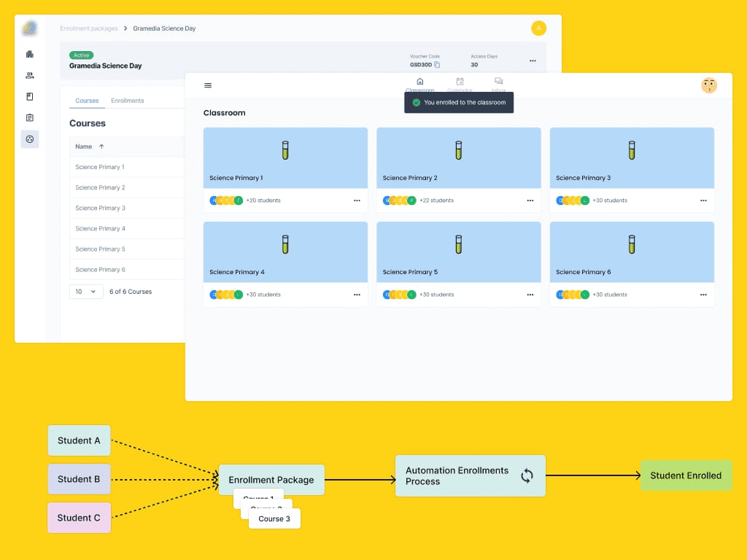Open the users sidebar icon
The height and width of the screenshot is (560, 747).
[29, 75]
